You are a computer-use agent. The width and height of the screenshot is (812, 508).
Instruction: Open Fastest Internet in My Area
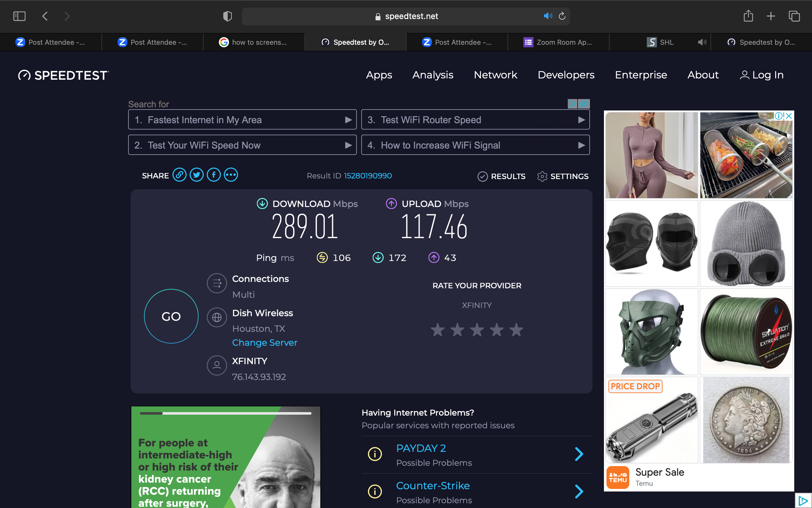[x=242, y=120]
